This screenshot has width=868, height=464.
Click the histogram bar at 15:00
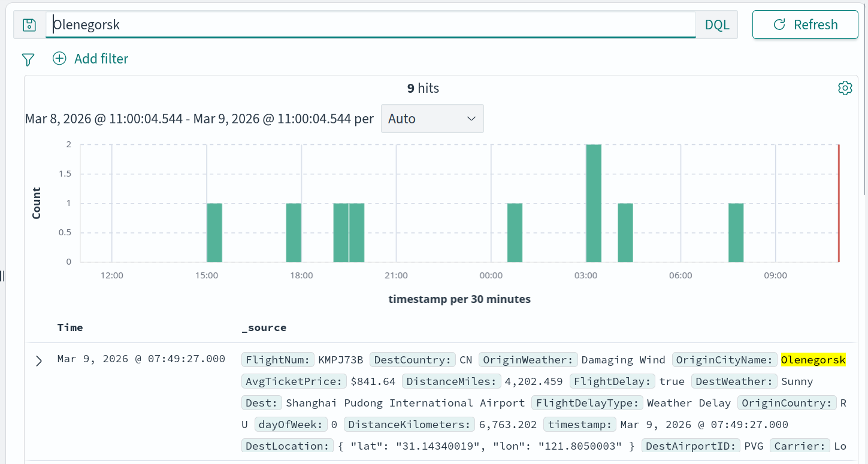pos(214,232)
